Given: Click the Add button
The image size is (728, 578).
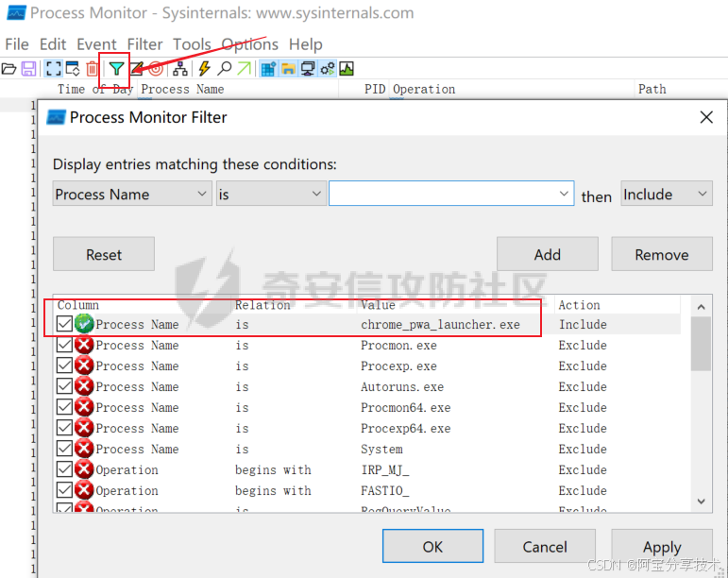Looking at the screenshot, I should pos(548,254).
